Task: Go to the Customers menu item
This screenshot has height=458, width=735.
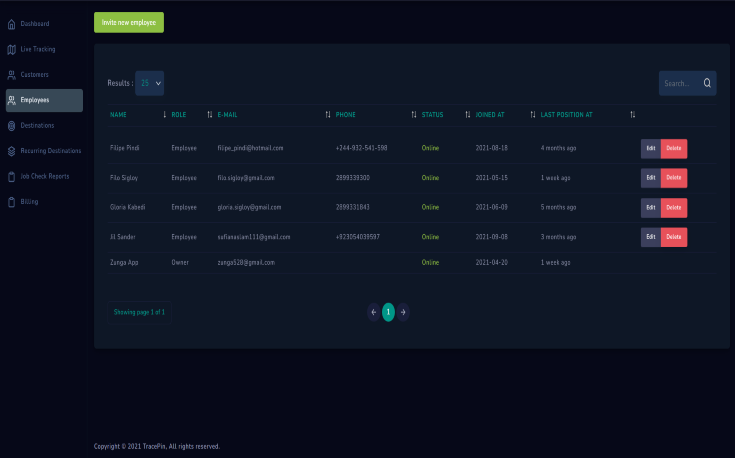Action: click(34, 75)
